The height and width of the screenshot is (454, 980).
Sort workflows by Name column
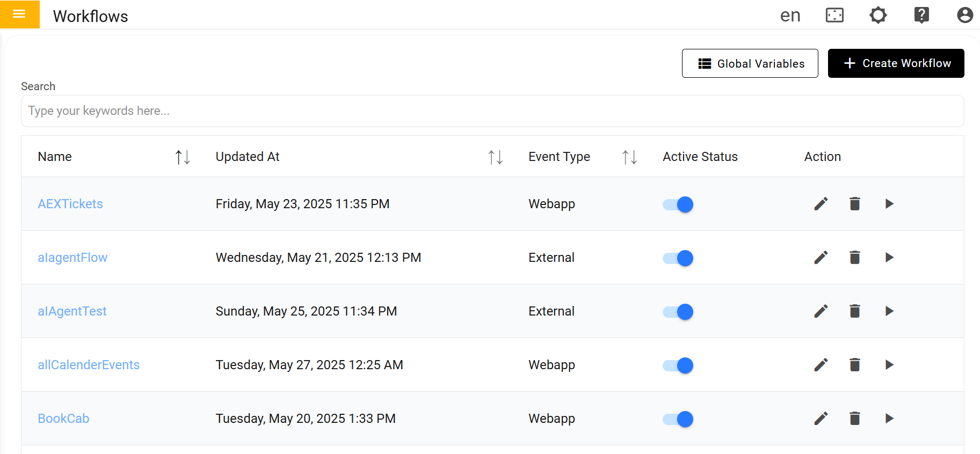[x=183, y=157]
